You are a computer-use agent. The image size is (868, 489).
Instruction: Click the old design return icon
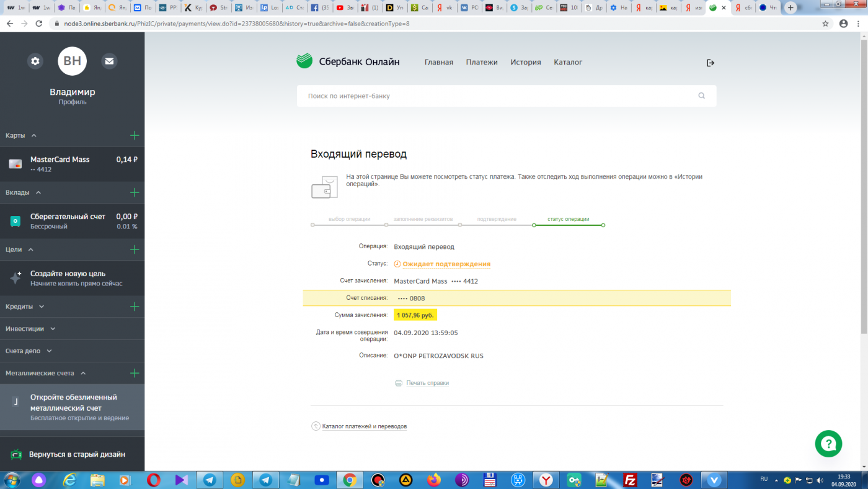(x=17, y=454)
